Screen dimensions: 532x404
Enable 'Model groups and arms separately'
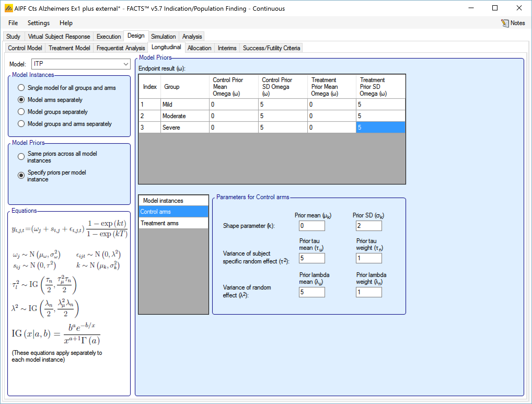click(x=21, y=124)
